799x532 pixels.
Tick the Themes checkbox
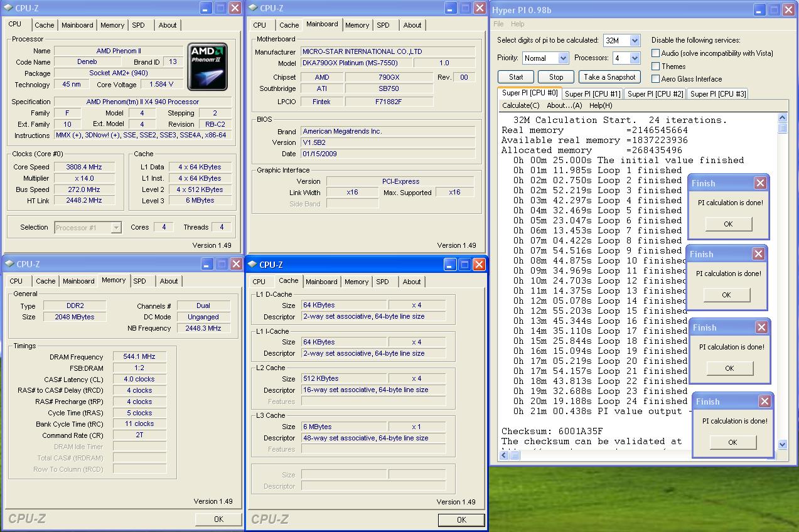pos(656,66)
